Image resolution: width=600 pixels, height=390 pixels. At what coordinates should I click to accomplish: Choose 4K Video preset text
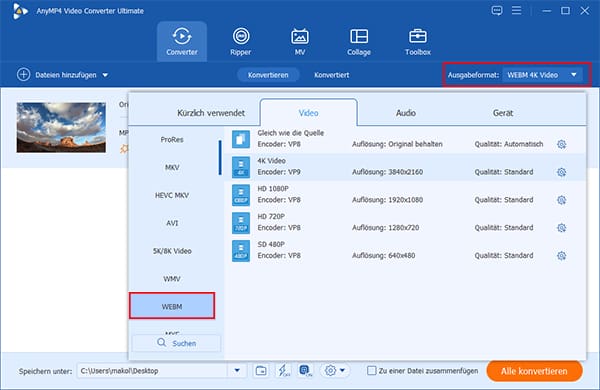[x=271, y=161]
